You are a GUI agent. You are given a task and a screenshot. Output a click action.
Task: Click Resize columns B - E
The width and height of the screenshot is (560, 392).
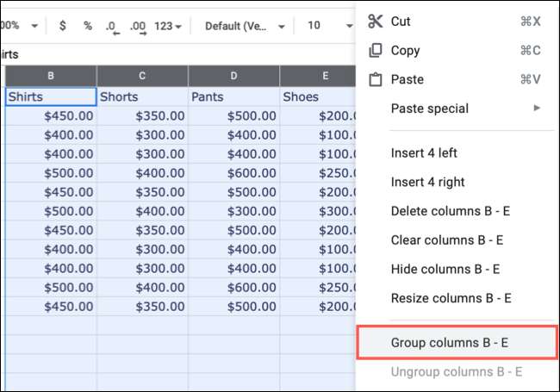[x=451, y=298]
